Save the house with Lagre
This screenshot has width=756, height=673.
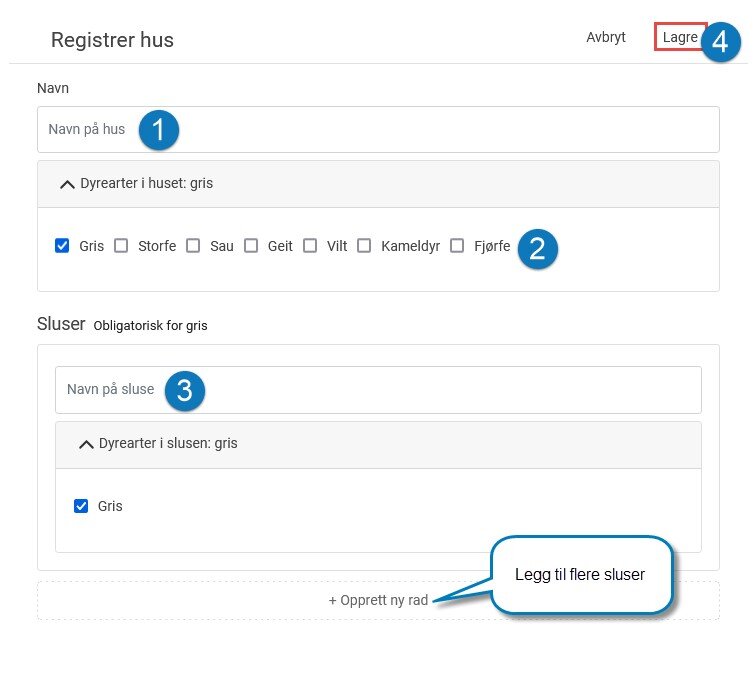(680, 37)
